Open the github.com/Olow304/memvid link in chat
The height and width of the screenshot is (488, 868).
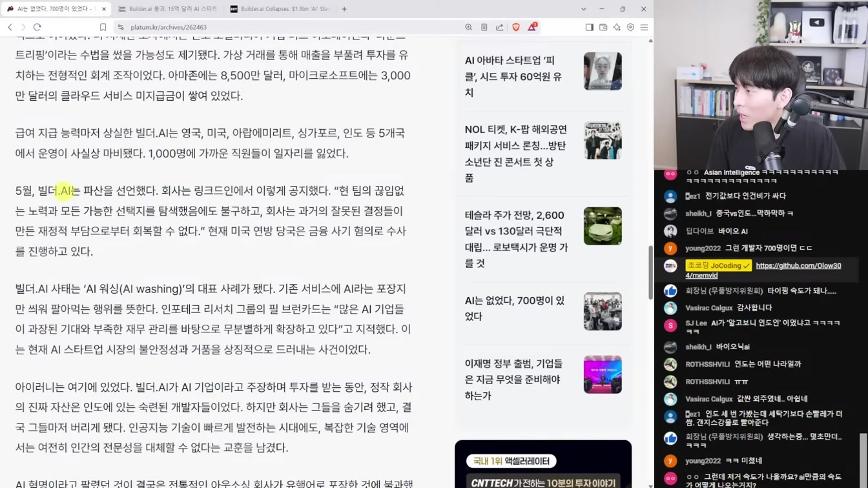point(763,270)
